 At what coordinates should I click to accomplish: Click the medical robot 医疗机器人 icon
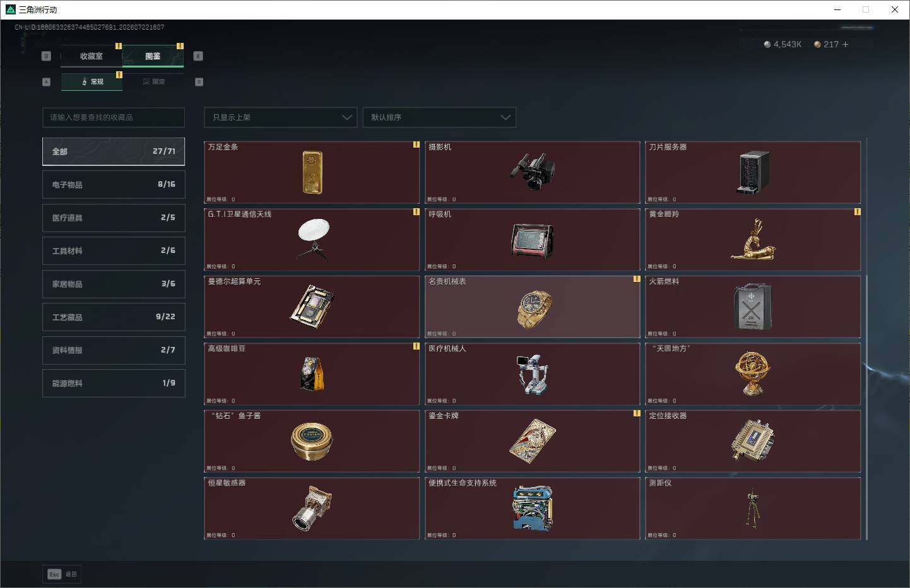click(x=533, y=374)
